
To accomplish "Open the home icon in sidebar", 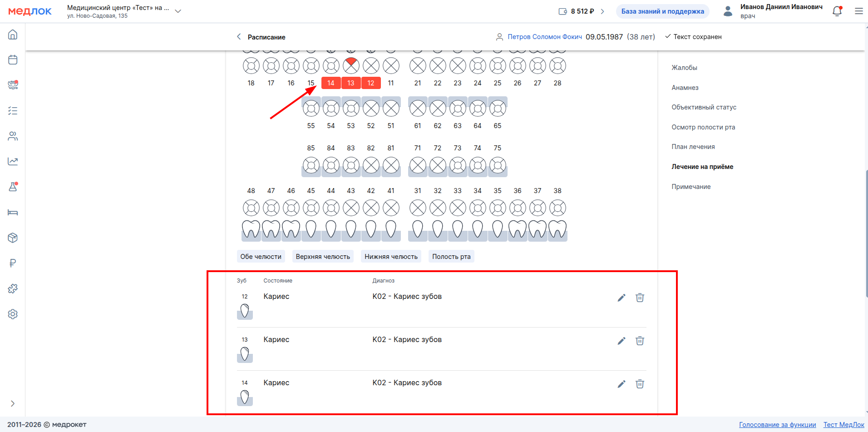I will tap(13, 35).
